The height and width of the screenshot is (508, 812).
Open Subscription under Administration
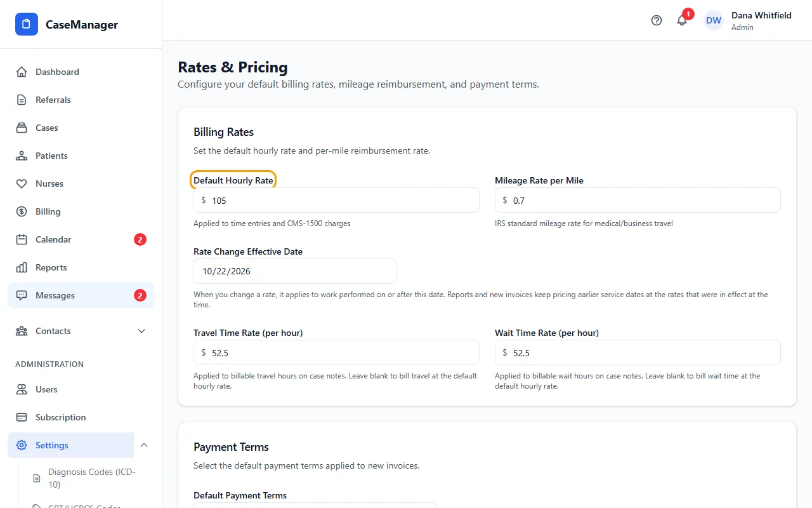click(81, 417)
